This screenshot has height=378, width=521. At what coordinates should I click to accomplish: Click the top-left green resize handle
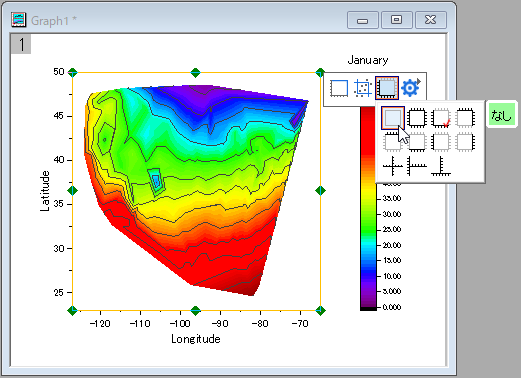tap(72, 72)
